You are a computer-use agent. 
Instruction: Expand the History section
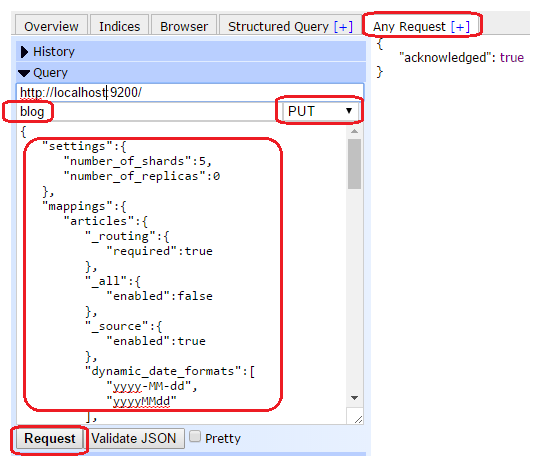[x=191, y=52]
